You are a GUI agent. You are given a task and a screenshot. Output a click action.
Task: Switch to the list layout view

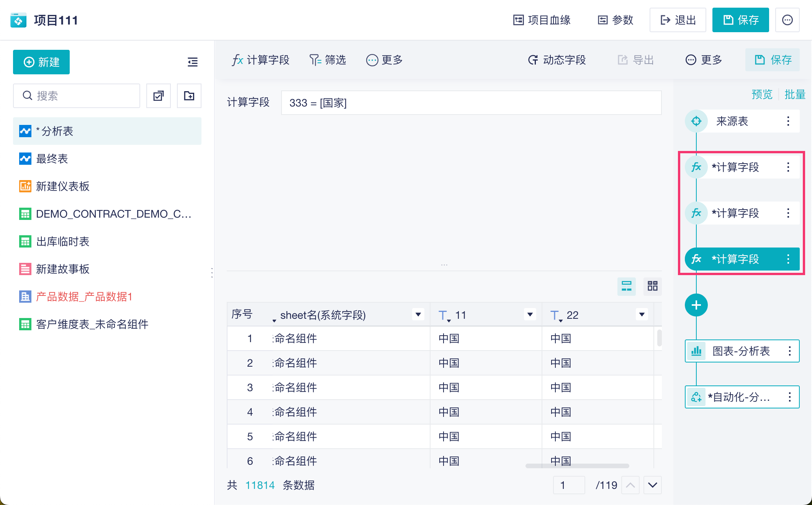tap(626, 286)
